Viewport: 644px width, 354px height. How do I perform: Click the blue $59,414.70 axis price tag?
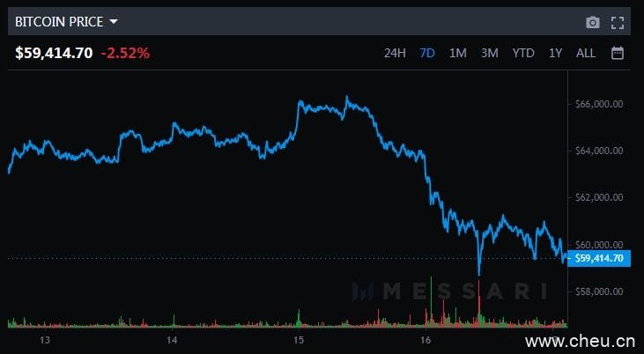(x=598, y=258)
